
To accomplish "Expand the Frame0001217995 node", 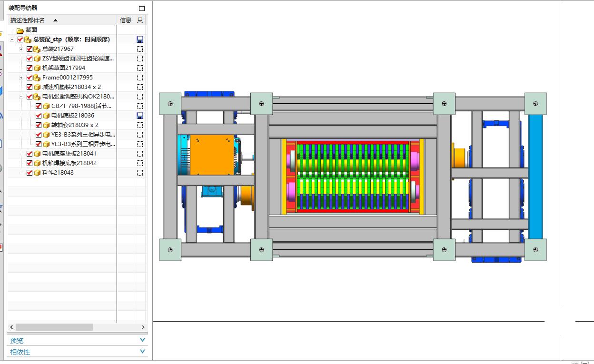I will click(x=21, y=78).
